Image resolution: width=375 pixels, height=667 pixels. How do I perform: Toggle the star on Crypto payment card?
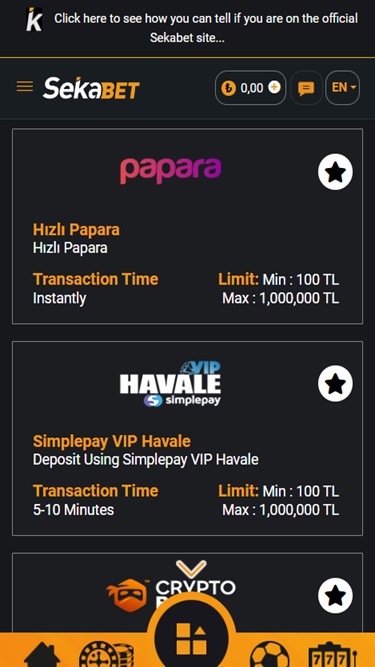tap(335, 596)
